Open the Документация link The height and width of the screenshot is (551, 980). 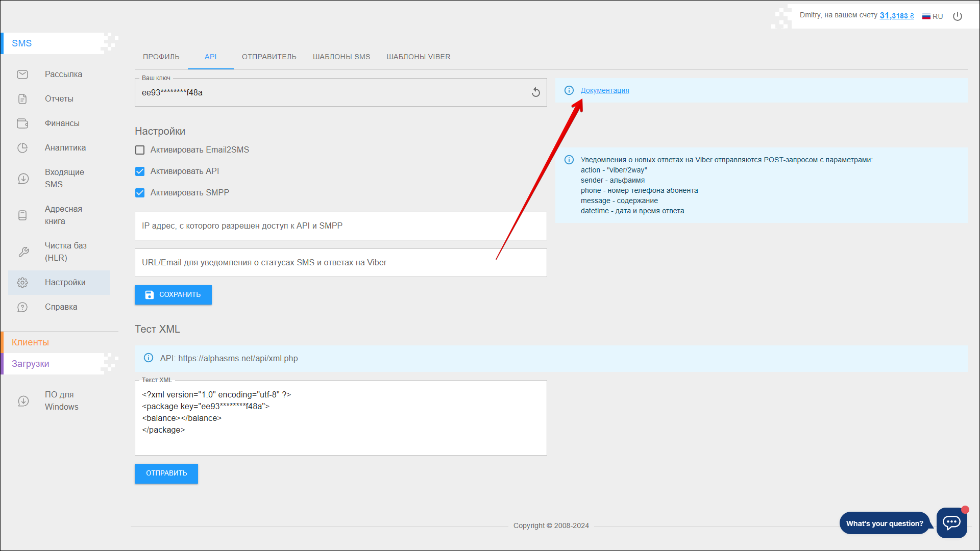(604, 90)
